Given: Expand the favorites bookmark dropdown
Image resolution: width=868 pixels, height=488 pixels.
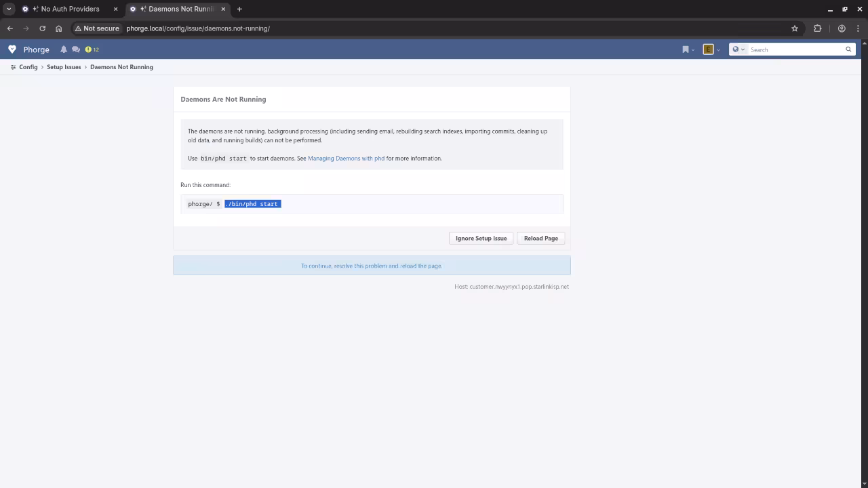Looking at the screenshot, I should [688, 49].
